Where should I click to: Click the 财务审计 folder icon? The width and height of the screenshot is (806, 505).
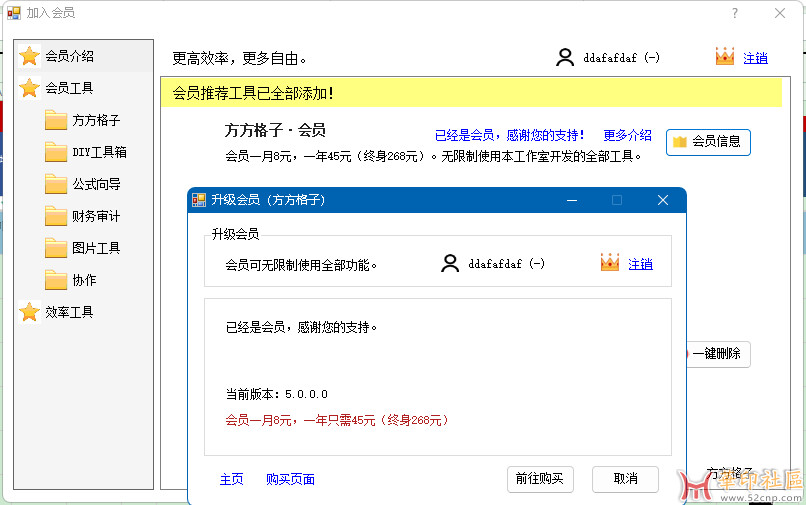click(x=56, y=216)
